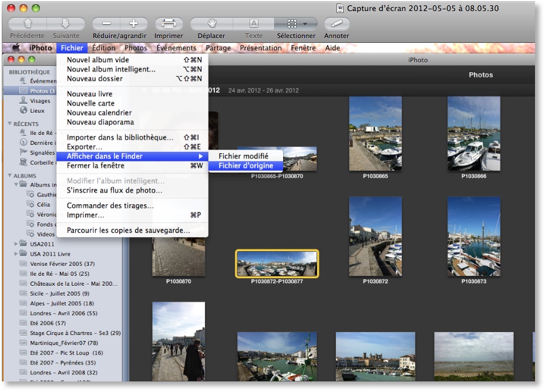This screenshot has width=545, height=392.
Task: Click the Vidéos smart album gear icon
Action: click(x=31, y=234)
